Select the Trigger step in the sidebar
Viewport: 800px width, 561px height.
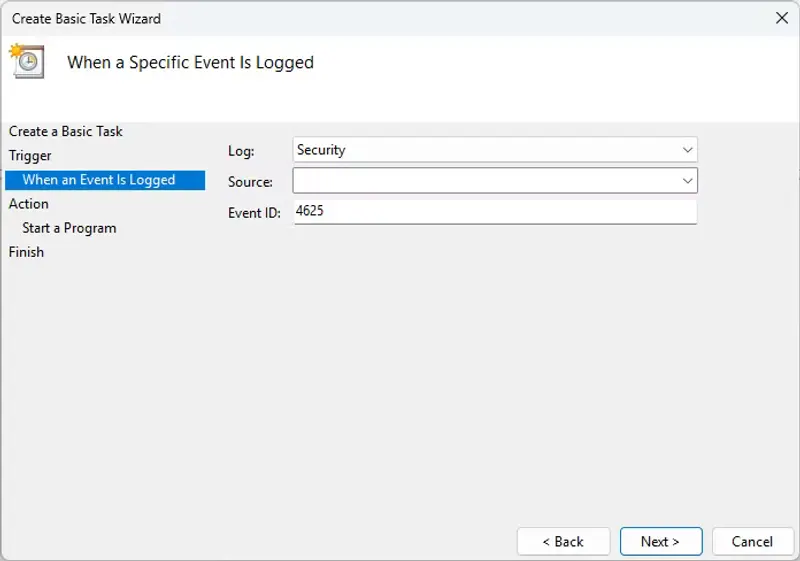tap(30, 155)
